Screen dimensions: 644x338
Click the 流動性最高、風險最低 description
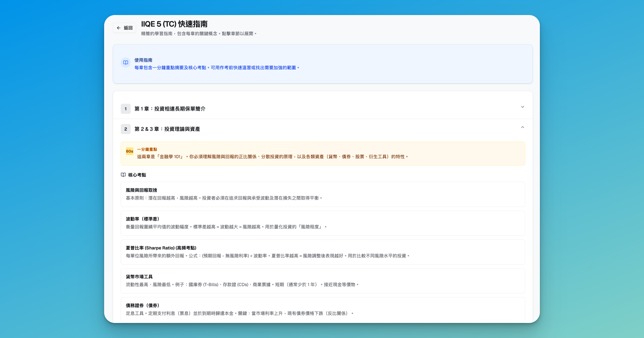(x=243, y=285)
